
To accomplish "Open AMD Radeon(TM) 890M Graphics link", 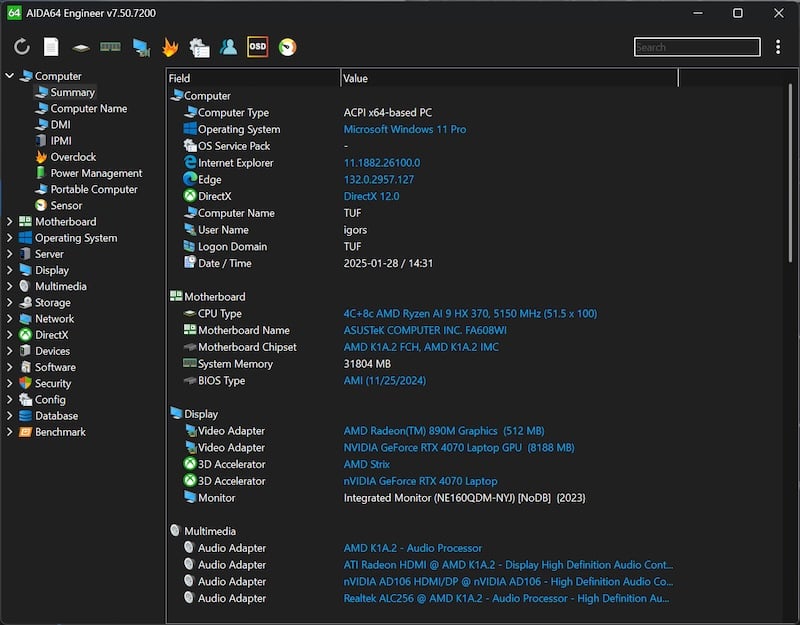I will coord(444,431).
